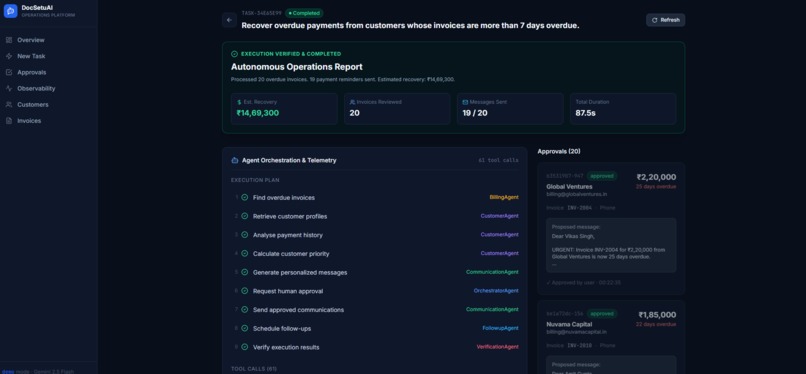Click check icon beside Generate personalized messages
The width and height of the screenshot is (806, 374).
pyautogui.click(x=245, y=272)
